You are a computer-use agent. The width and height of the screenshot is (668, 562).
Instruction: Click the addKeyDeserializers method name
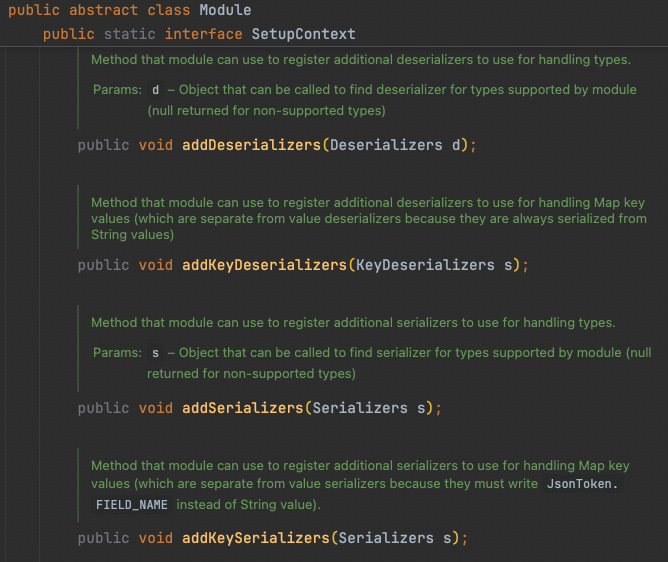(264, 265)
